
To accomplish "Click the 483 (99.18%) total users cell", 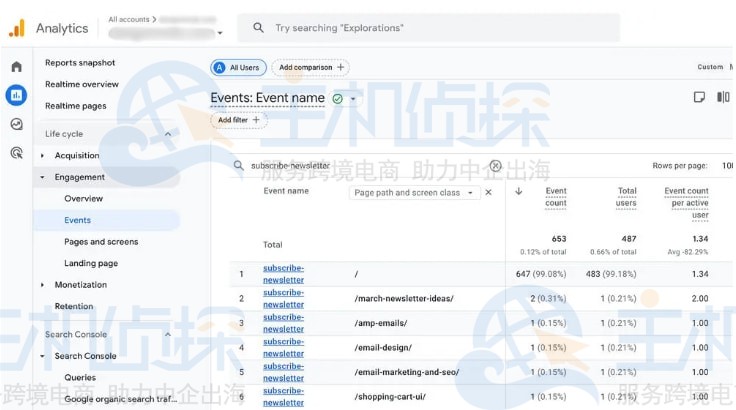I will point(611,274).
